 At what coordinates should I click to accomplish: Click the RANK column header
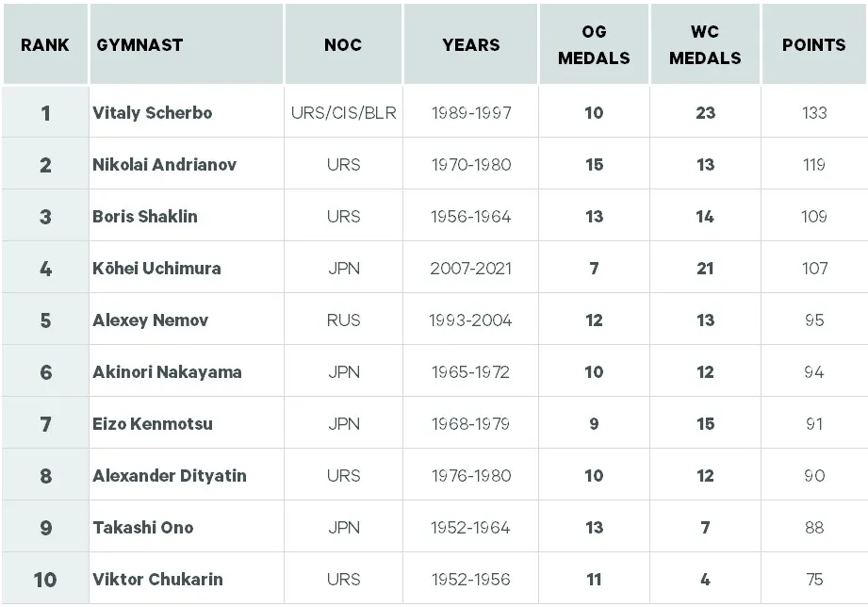45,44
